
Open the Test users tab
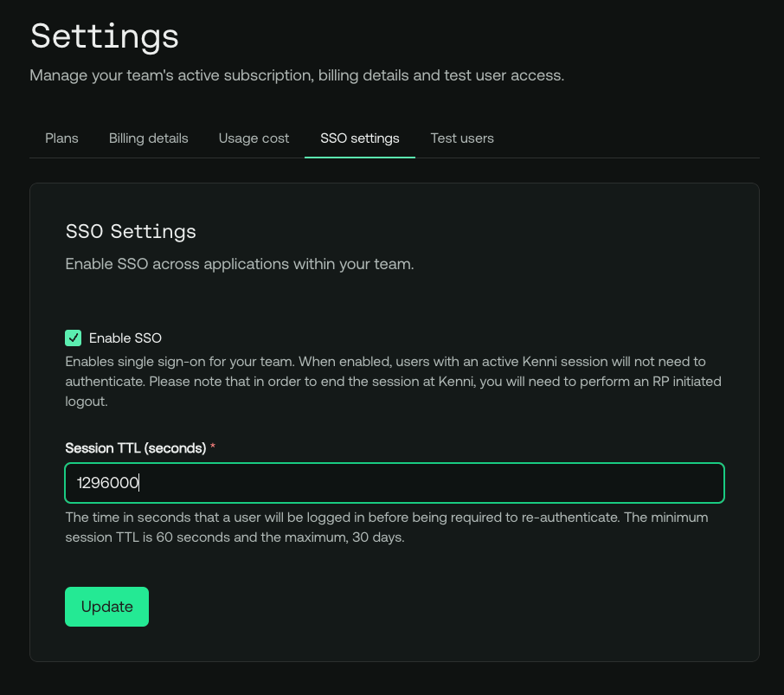pos(462,138)
